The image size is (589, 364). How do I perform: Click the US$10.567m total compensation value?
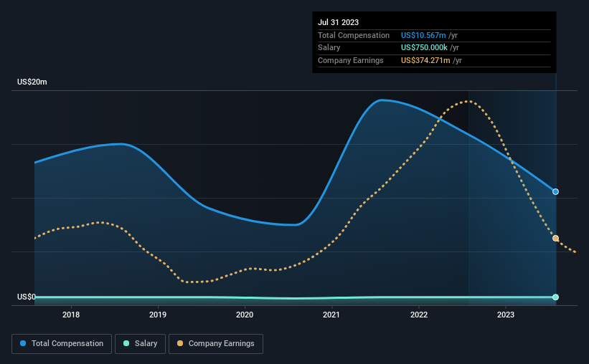[423, 35]
